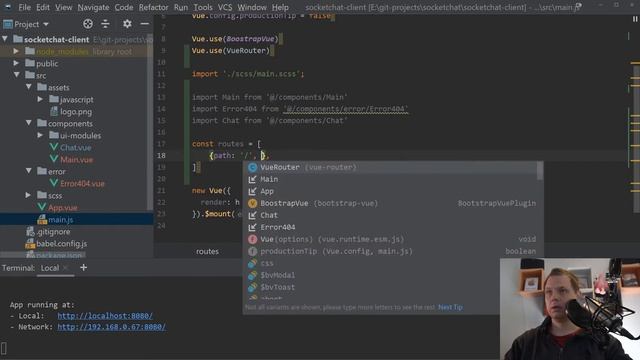Click the Vue icon next to Chat.vue
Image resolution: width=640 pixels, height=360 pixels.
[x=54, y=147]
